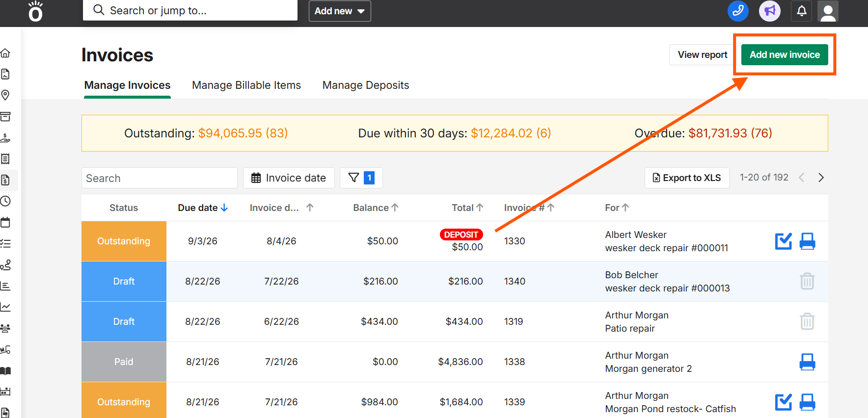
Task: Open the clock time-tracking sidebar icon
Action: point(5,201)
